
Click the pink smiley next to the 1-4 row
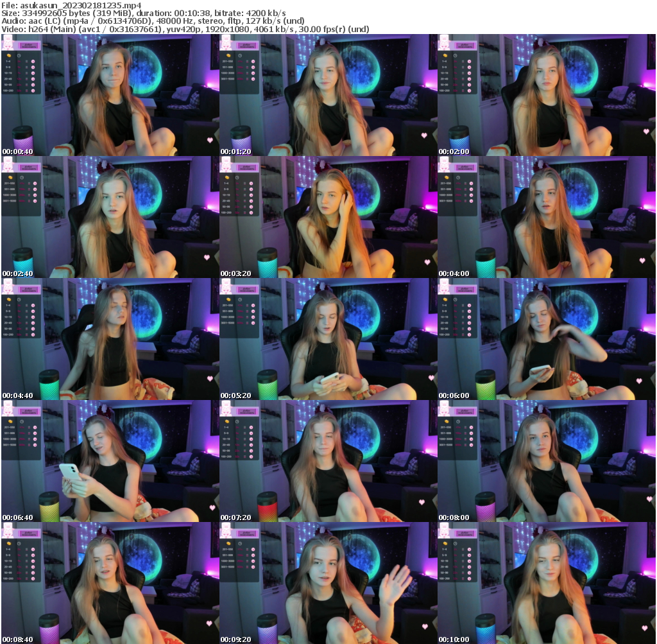click(x=33, y=62)
